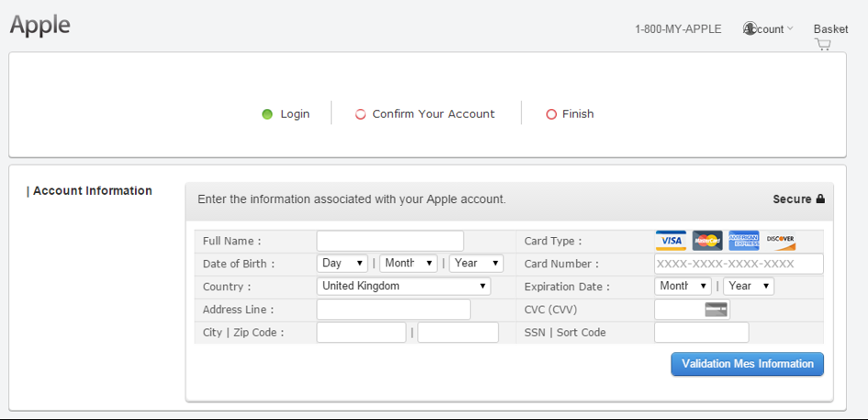Click the 'City | Zip Code :' label

coord(243,333)
